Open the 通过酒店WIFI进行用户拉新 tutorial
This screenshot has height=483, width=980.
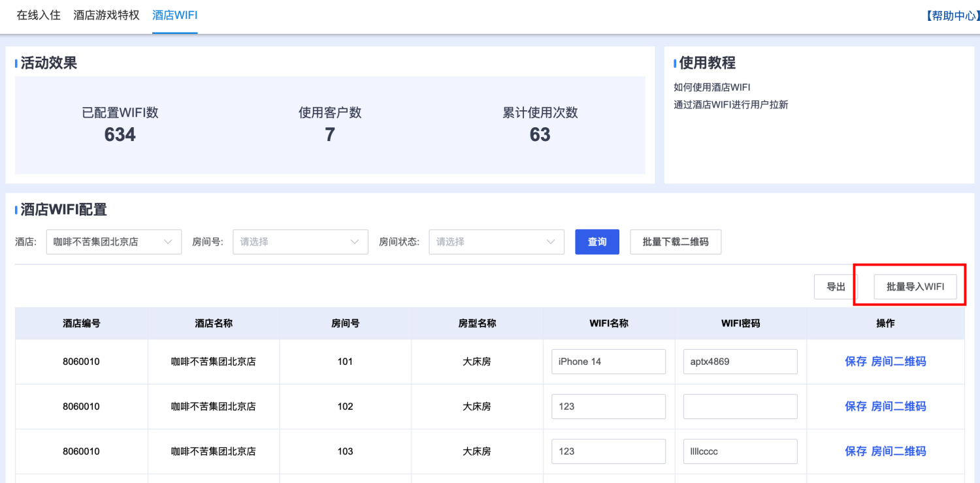tap(731, 104)
